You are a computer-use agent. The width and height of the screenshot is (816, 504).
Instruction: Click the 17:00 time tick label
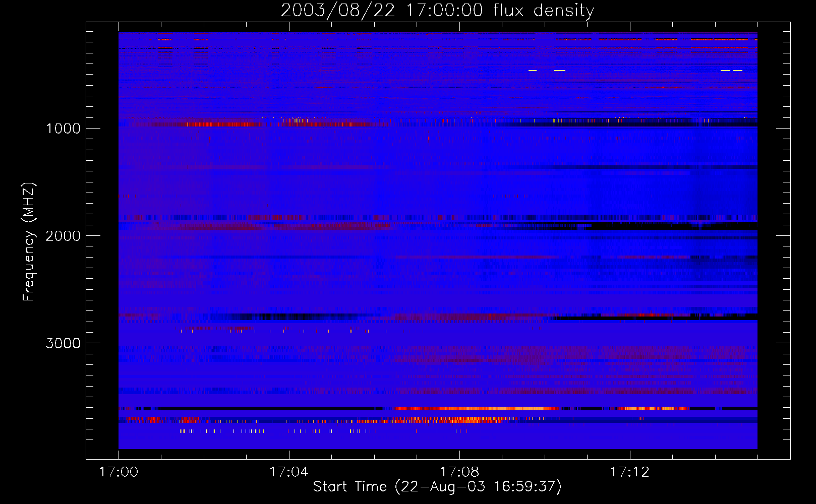click(x=119, y=472)
